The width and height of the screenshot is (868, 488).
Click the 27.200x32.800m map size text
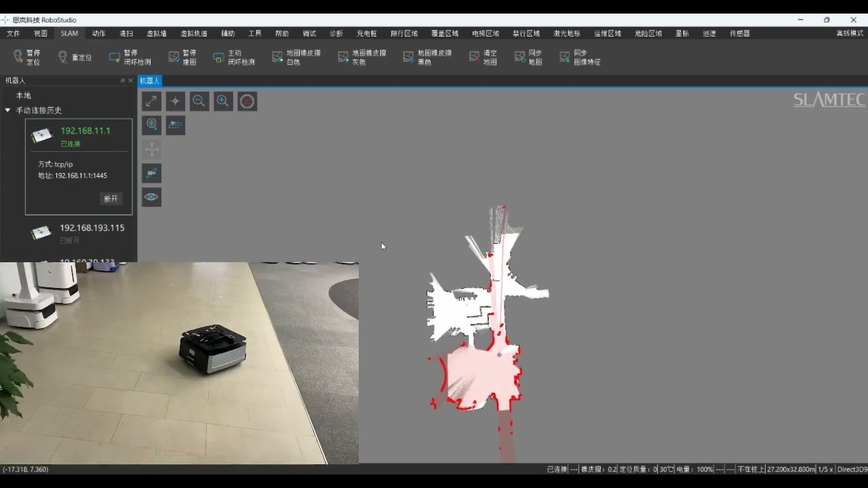791,469
